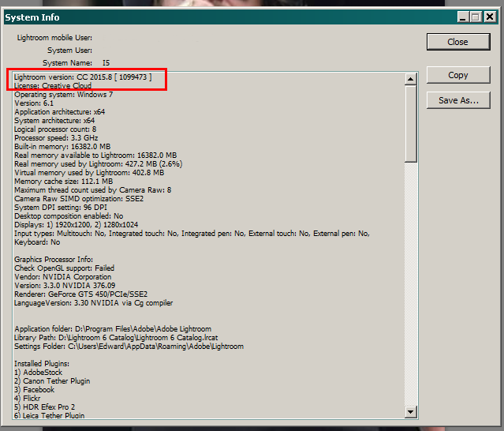This screenshot has width=504, height=431.
Task: Maximize the System Info window
Action: [476, 17]
